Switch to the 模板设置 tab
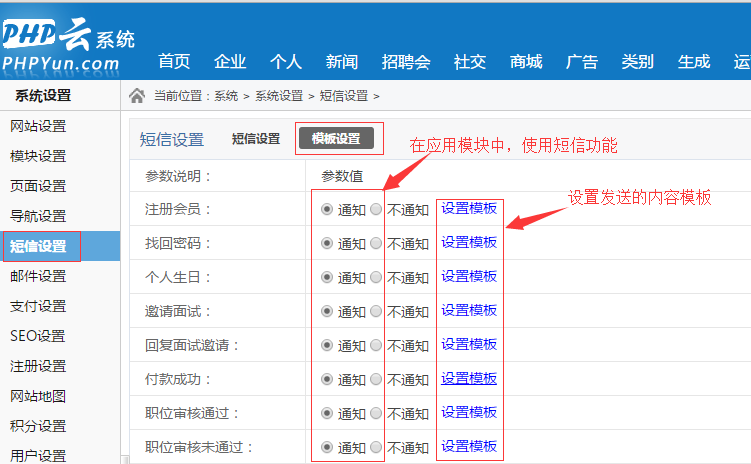The height and width of the screenshot is (464, 751). (x=335, y=139)
